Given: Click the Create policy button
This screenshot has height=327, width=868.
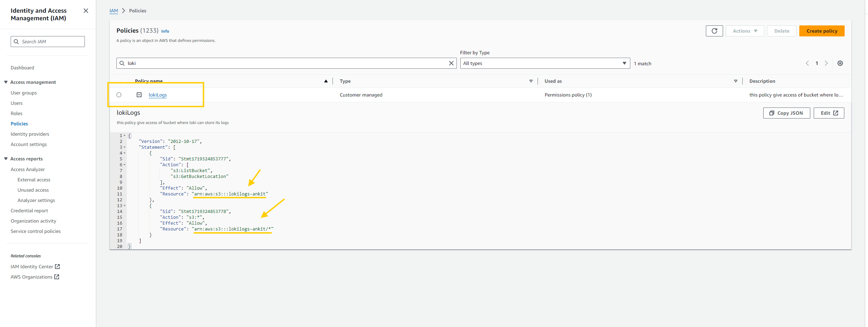Looking at the screenshot, I should click(x=822, y=31).
